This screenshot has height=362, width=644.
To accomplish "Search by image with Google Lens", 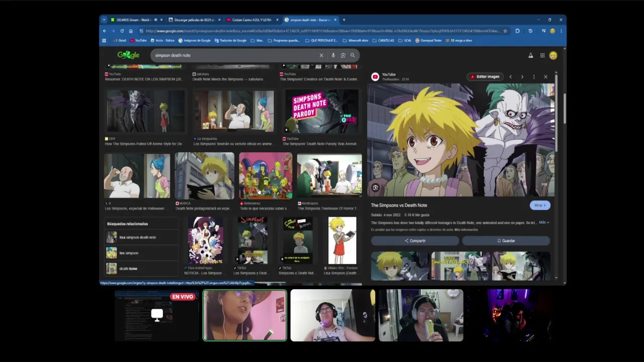I will pyautogui.click(x=343, y=55).
